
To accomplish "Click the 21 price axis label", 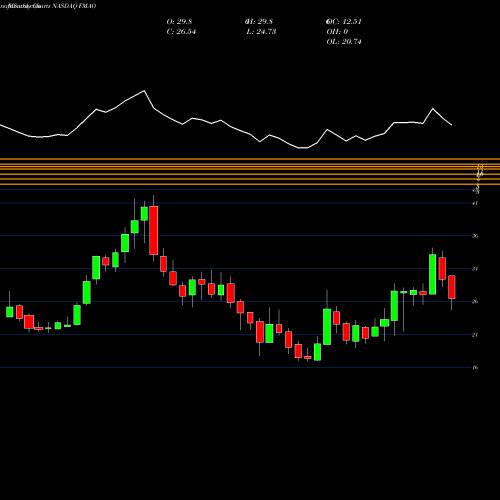I will pyautogui.click(x=475, y=335).
